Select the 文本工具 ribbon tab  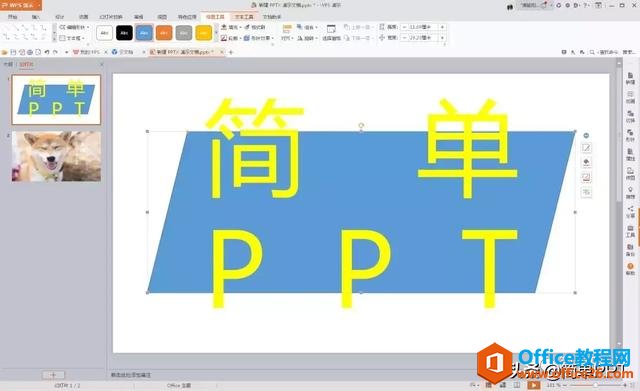pos(244,17)
